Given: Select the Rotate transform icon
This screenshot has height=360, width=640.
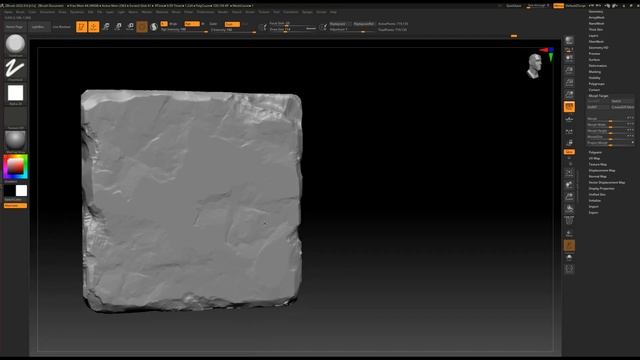Looking at the screenshot, I should click(x=130, y=27).
